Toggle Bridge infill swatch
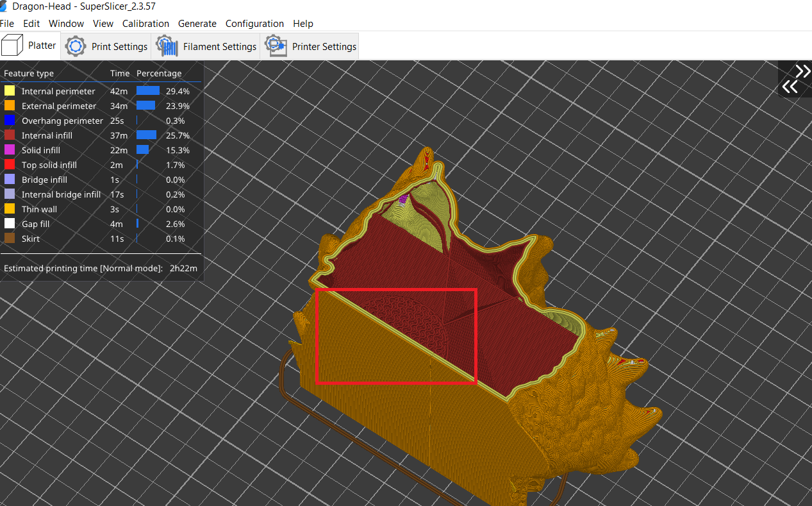This screenshot has width=812, height=506. click(x=9, y=180)
